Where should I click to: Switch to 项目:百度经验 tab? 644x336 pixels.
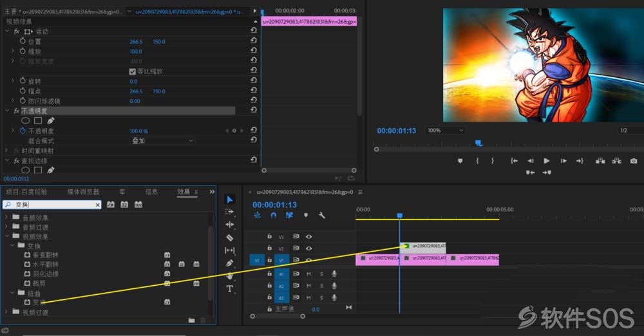[x=26, y=192]
